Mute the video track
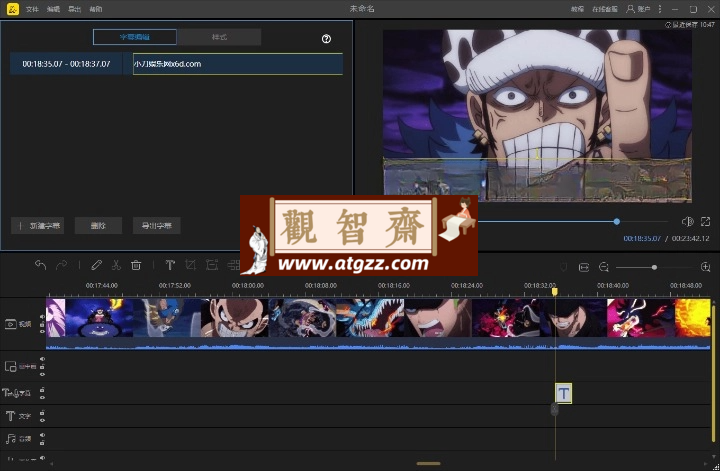The height and width of the screenshot is (471, 720). [x=42, y=317]
